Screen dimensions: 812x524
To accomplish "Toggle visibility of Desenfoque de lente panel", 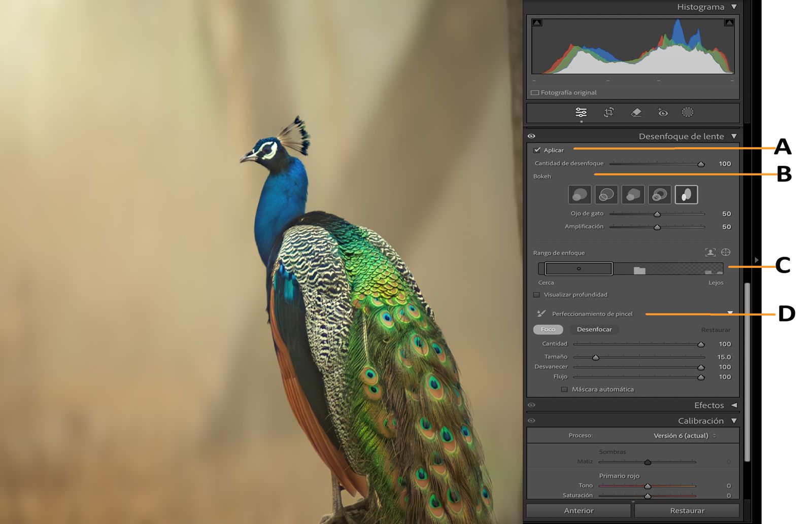I will coord(531,136).
